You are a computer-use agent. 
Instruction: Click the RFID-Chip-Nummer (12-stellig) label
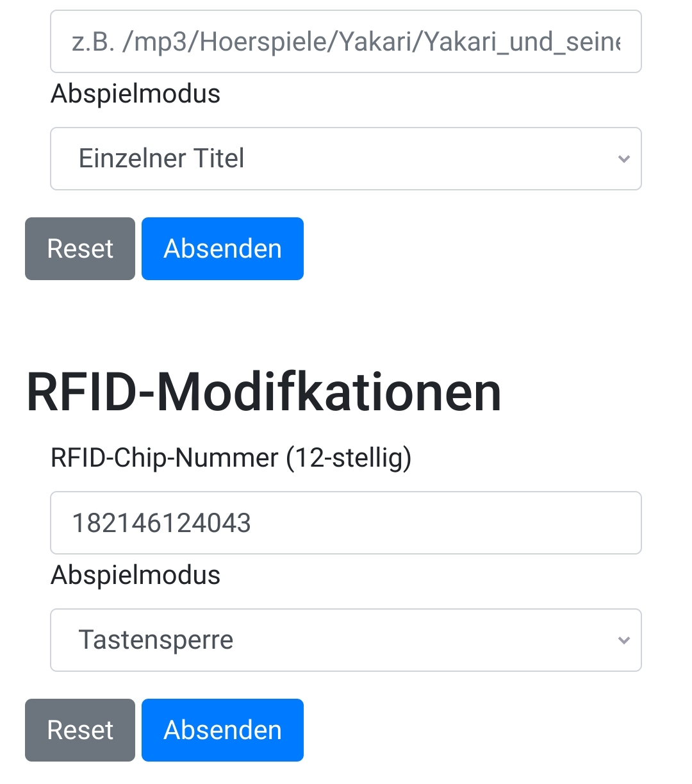pyautogui.click(x=231, y=458)
